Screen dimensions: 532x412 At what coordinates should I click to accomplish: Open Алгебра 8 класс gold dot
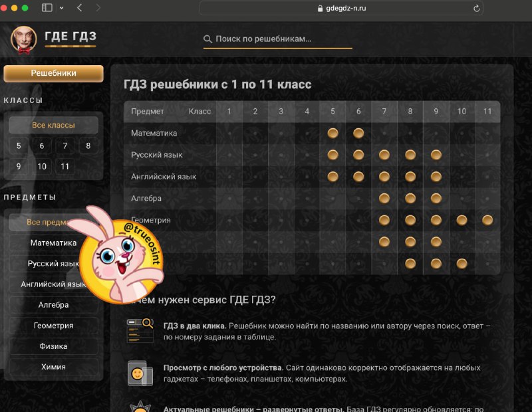click(x=410, y=199)
